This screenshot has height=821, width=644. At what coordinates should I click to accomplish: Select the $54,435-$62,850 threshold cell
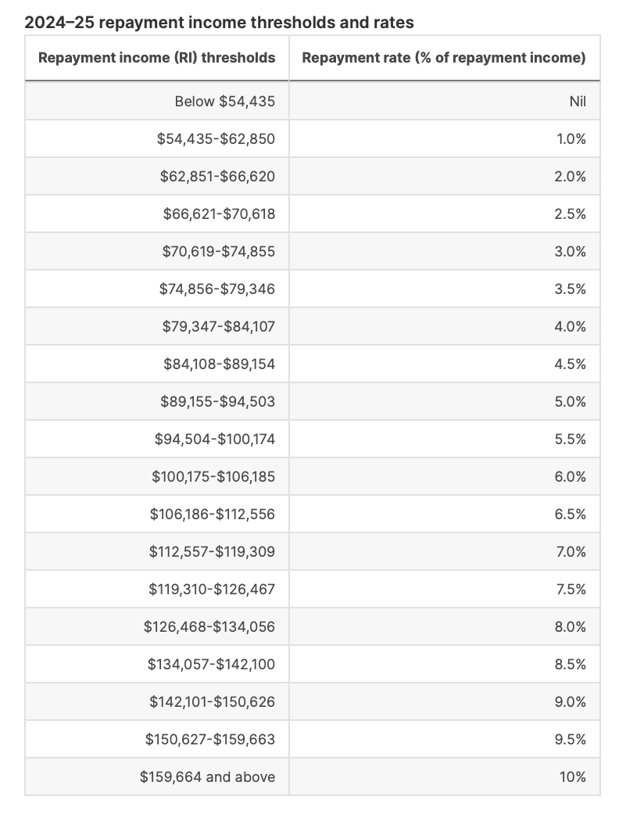click(x=157, y=138)
